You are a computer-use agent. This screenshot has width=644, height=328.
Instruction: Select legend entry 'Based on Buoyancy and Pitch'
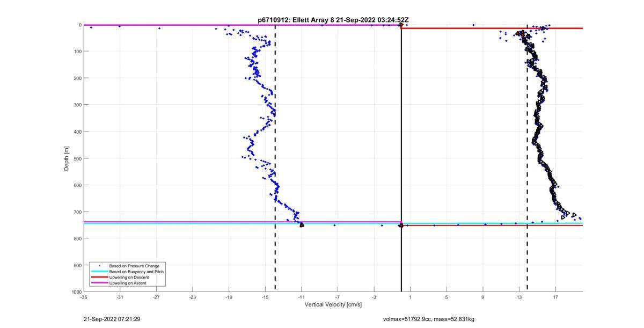click(x=136, y=272)
